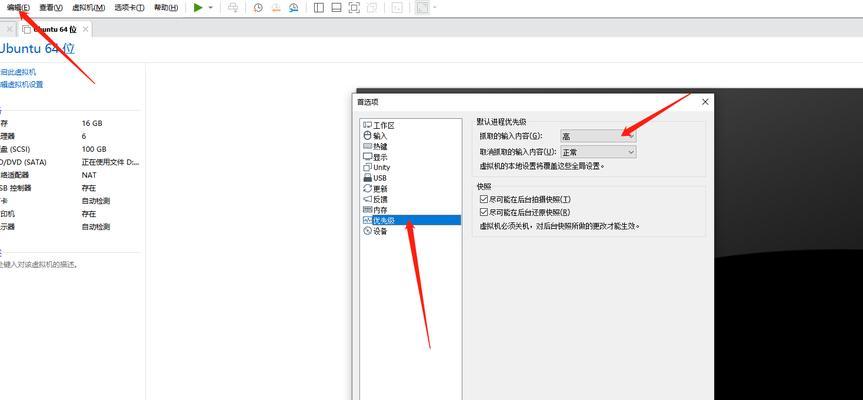Viewport: 863px width, 400px height.
Task: Open the power options dropdown arrow beside play
Action: [210, 8]
